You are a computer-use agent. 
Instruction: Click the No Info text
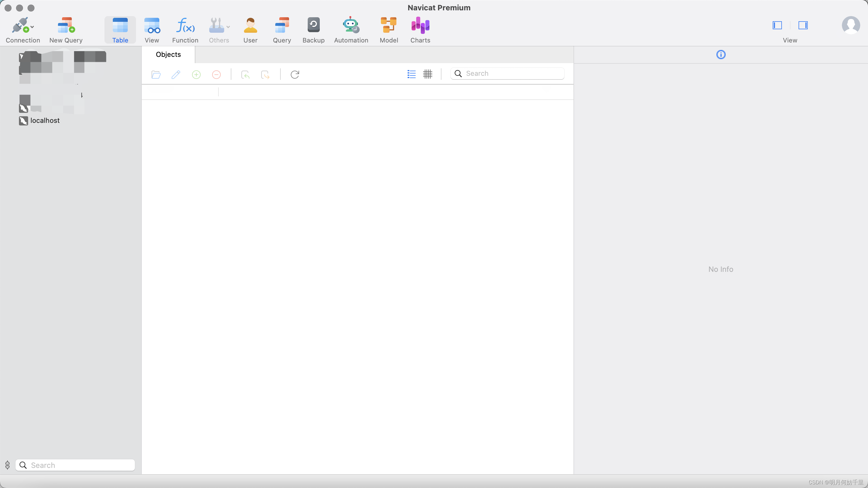point(721,269)
